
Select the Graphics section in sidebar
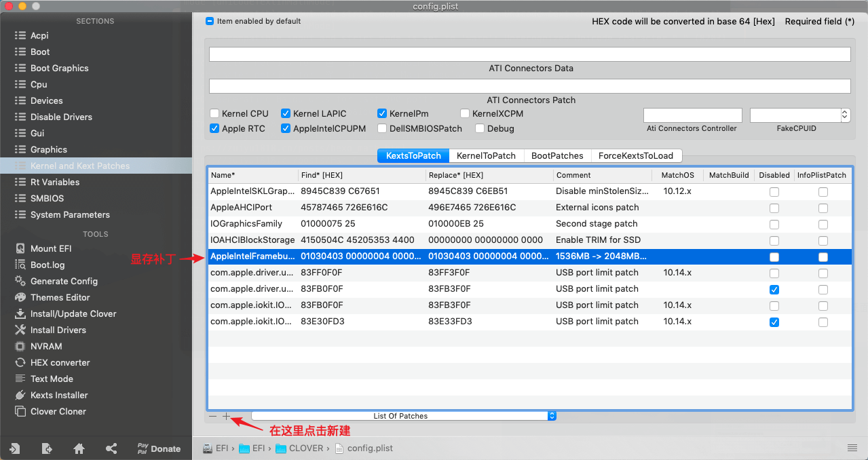[x=48, y=149]
